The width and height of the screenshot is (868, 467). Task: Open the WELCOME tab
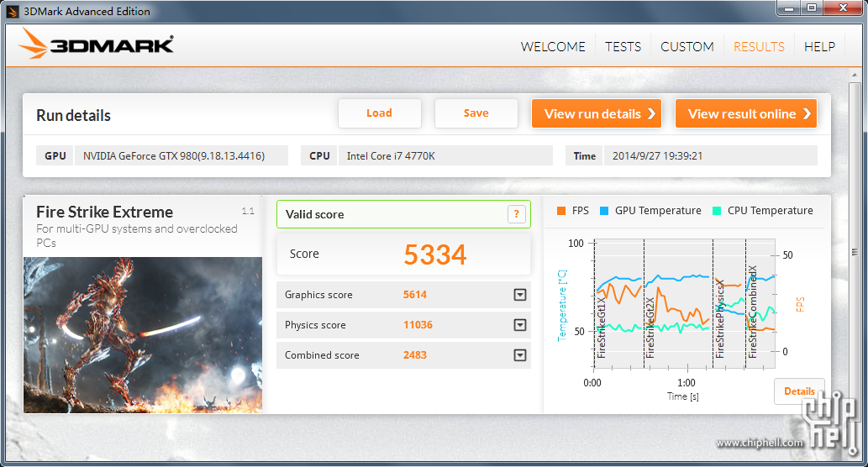pyautogui.click(x=552, y=47)
